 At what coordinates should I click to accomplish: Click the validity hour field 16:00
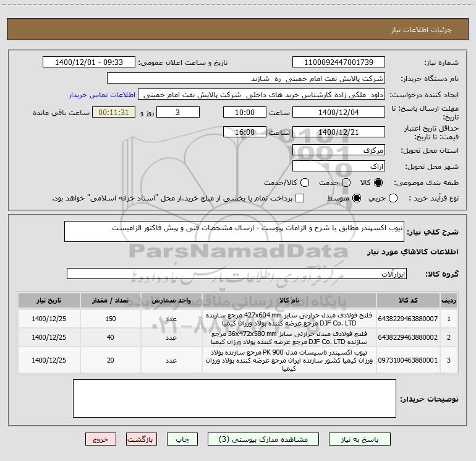245,132
